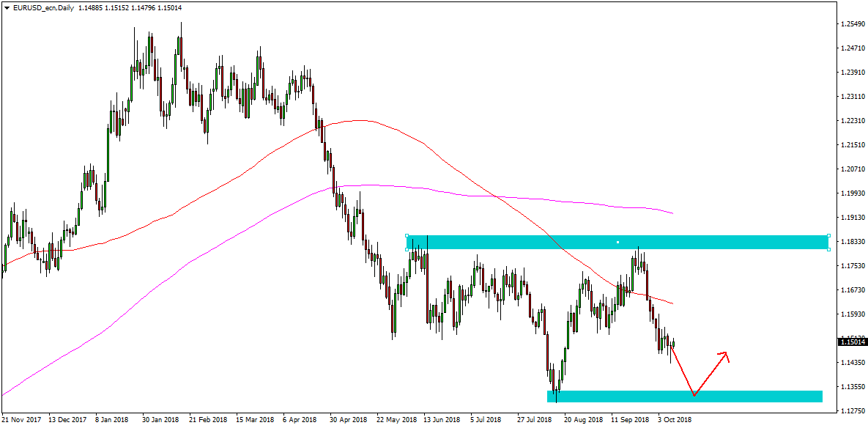Click the 22 May 2018 date label
The height and width of the screenshot is (428, 868).
(x=396, y=420)
